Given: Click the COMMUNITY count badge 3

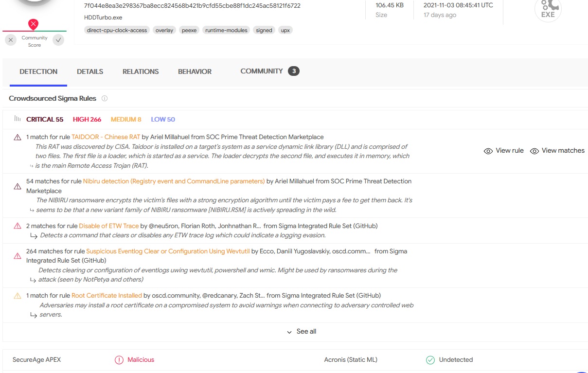Looking at the screenshot, I should click(293, 71).
